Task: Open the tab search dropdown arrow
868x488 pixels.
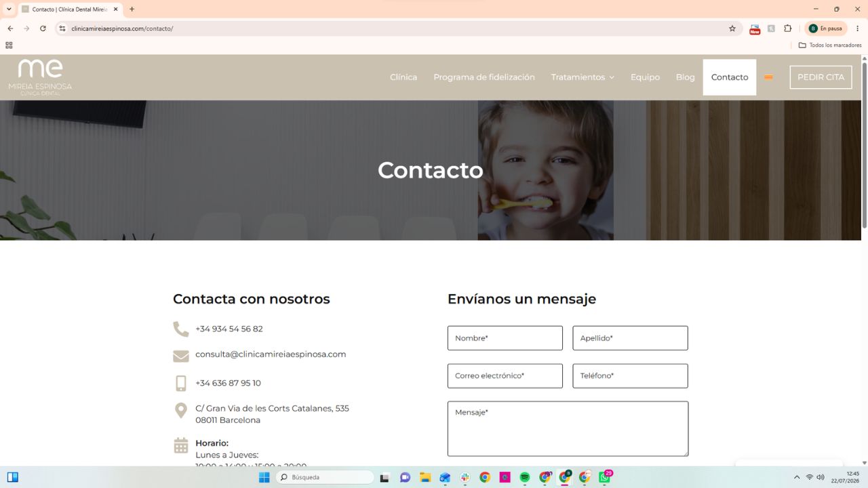Action: 9,9
